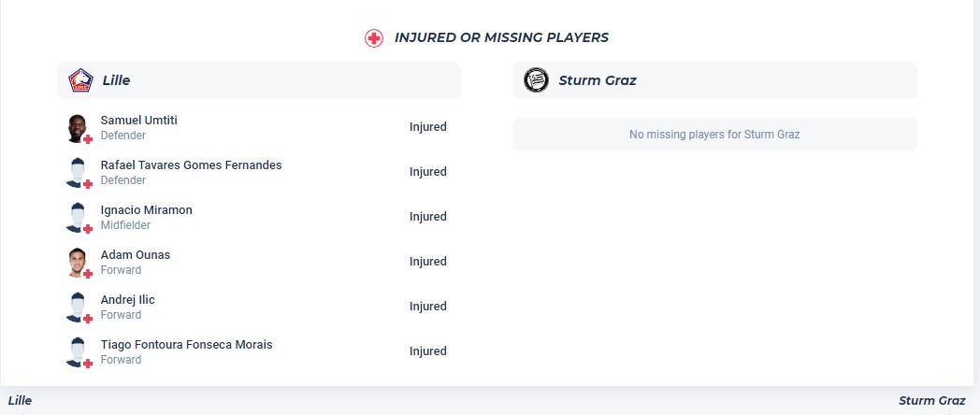The width and height of the screenshot is (980, 415).
Task: Click Ignacio Miramon's avatar icon
Action: pyautogui.click(x=78, y=217)
